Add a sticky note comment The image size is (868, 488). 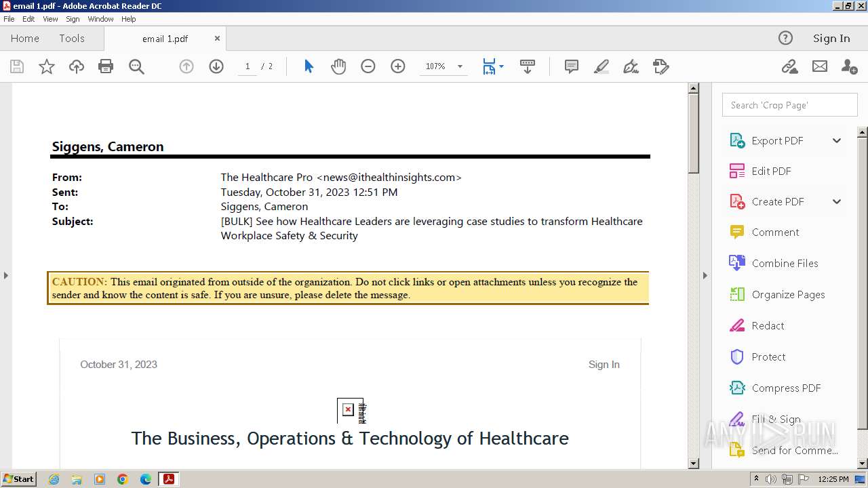click(572, 66)
